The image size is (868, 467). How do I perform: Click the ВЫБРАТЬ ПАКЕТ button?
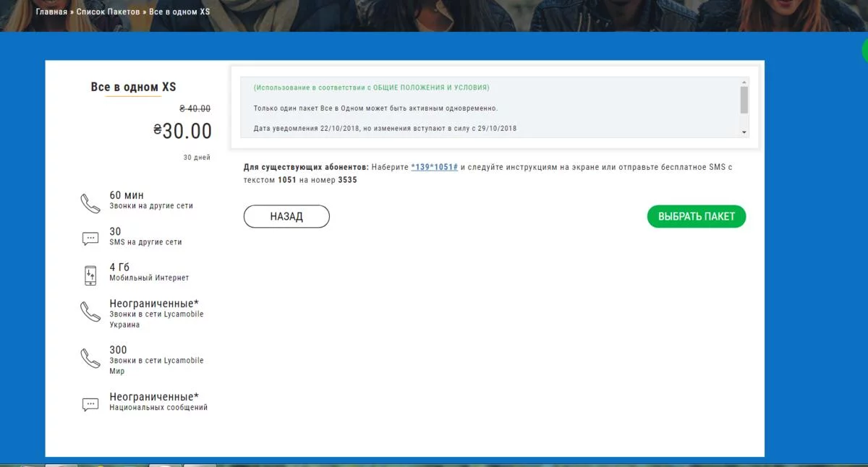tap(697, 216)
